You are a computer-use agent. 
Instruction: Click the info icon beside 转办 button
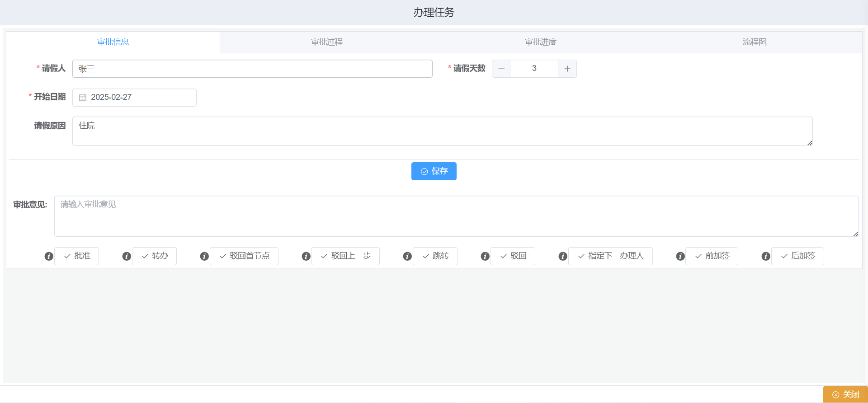point(127,256)
